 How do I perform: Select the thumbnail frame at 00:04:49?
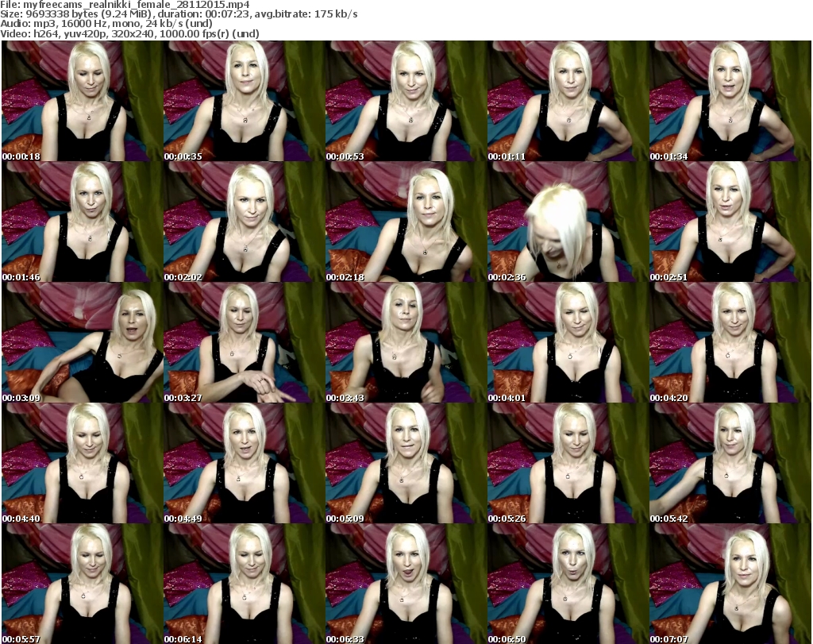(245, 464)
